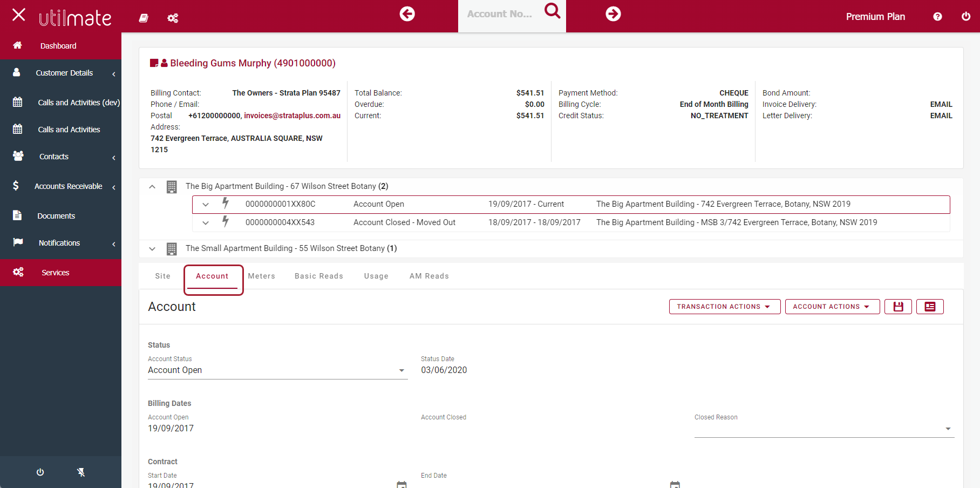Expand Notifications submenu
The height and width of the screenshot is (488, 980).
(x=114, y=244)
